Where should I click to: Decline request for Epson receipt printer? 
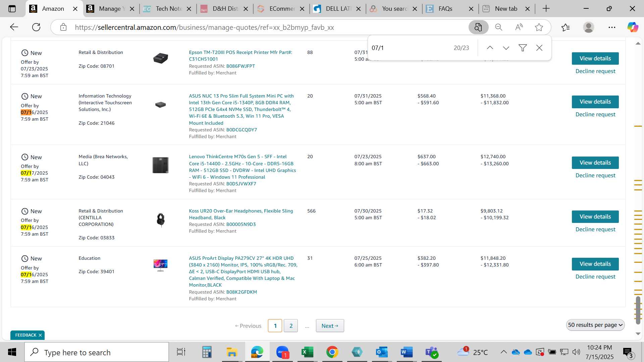tap(595, 71)
